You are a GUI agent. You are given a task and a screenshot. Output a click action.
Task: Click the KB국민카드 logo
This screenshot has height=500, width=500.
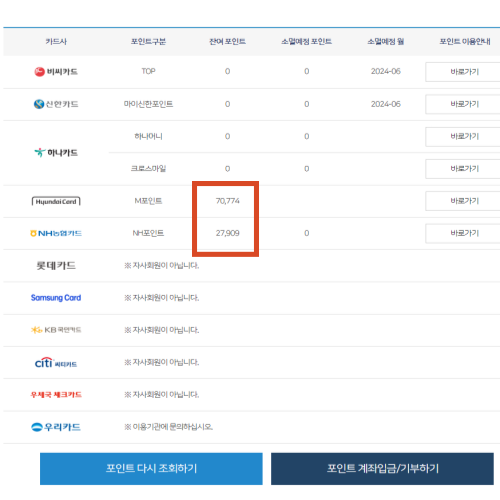56,330
